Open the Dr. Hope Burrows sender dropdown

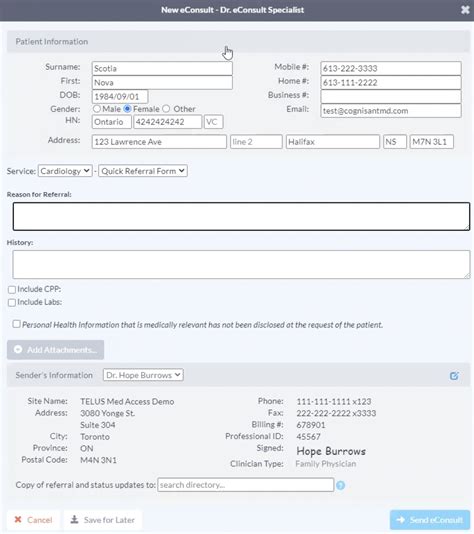pyautogui.click(x=143, y=375)
